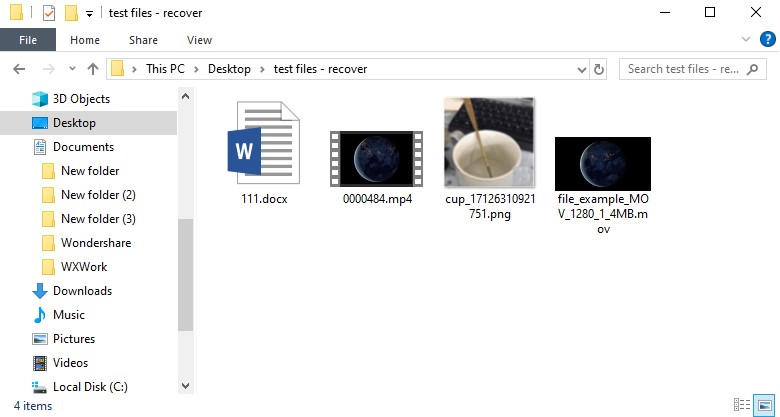Viewport: 780px width, 417px height.
Task: Open the Wondershare folder in sidebar
Action: pos(96,243)
